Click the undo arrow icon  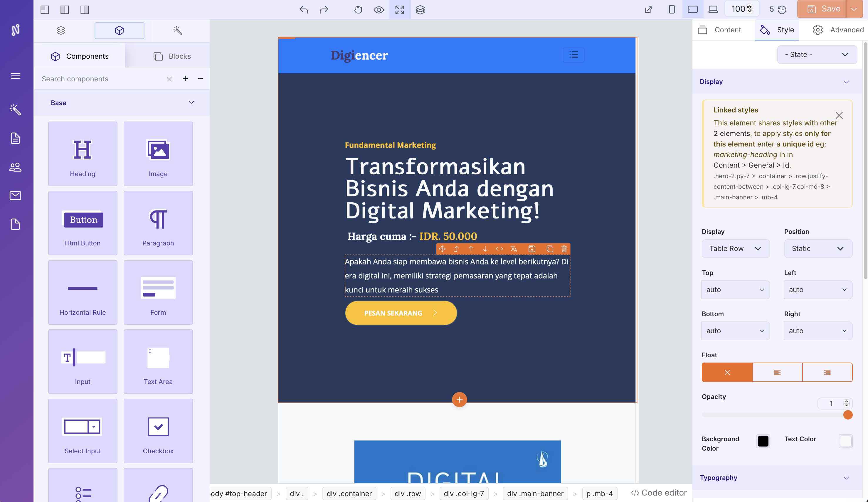coord(303,10)
